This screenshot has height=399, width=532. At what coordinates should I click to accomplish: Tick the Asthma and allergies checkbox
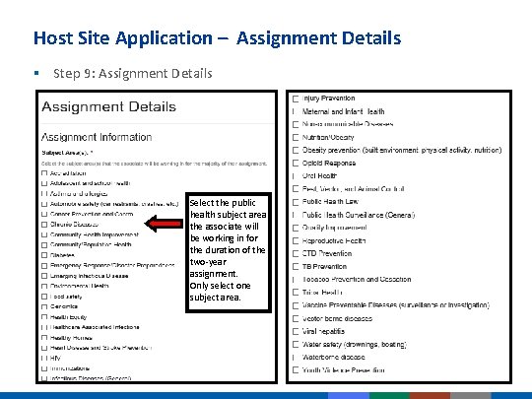point(44,194)
